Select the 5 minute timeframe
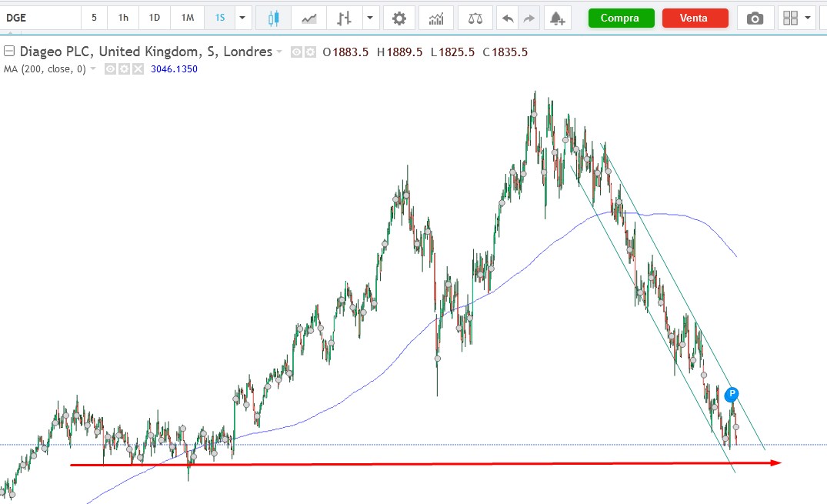This screenshot has width=827, height=504. coord(94,18)
